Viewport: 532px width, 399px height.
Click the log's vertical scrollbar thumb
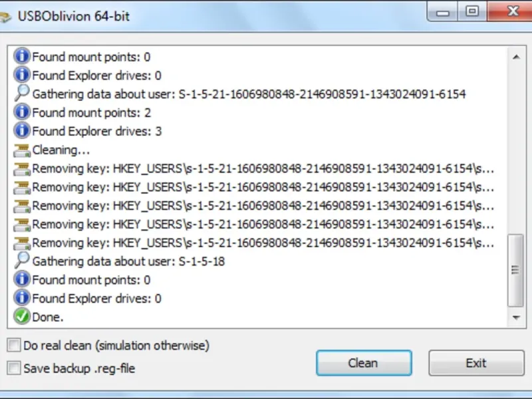[x=515, y=271]
